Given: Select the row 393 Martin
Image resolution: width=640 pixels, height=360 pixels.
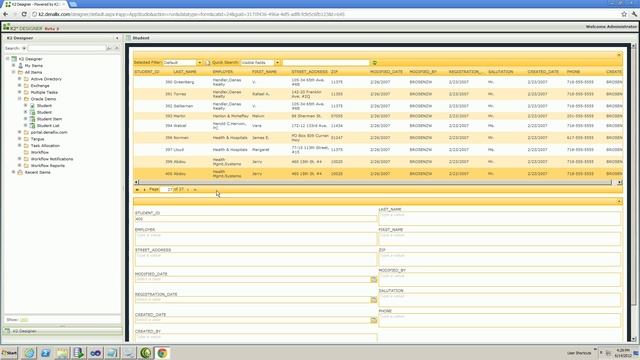Looking at the screenshot, I should coord(378,116).
